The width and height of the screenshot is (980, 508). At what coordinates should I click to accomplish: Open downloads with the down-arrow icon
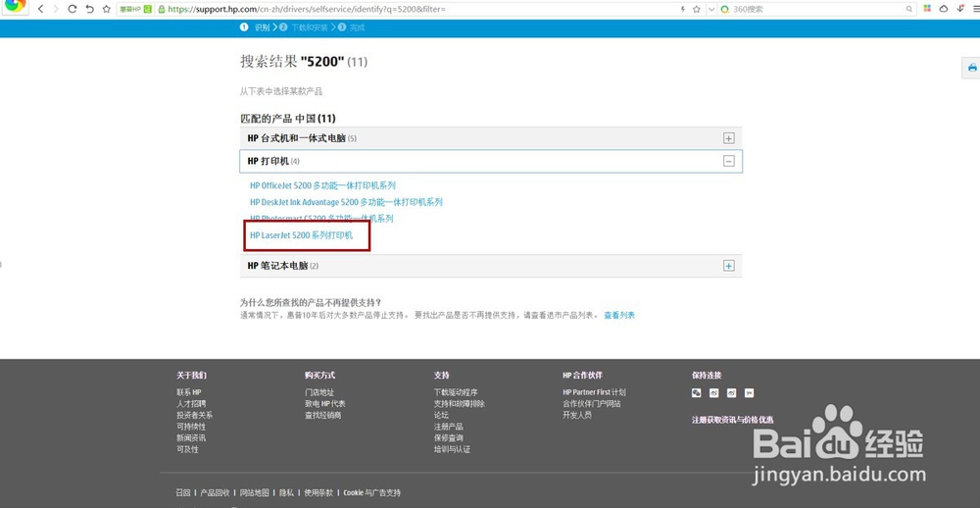pyautogui.click(x=960, y=9)
